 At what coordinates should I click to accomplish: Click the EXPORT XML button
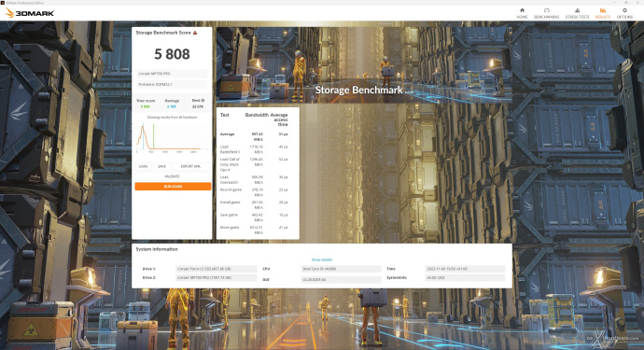(x=190, y=166)
